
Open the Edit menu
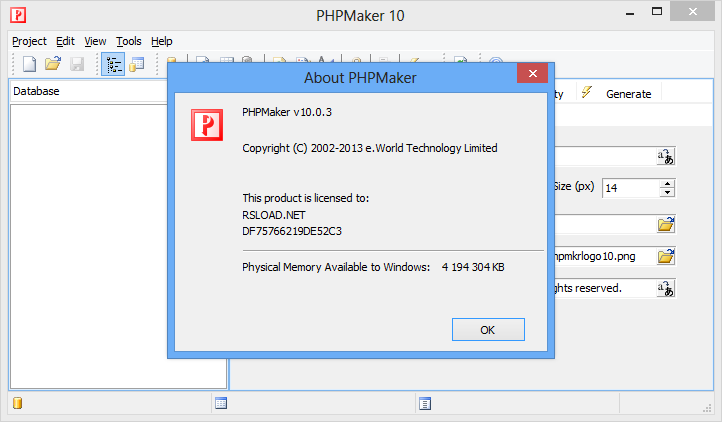click(x=65, y=41)
